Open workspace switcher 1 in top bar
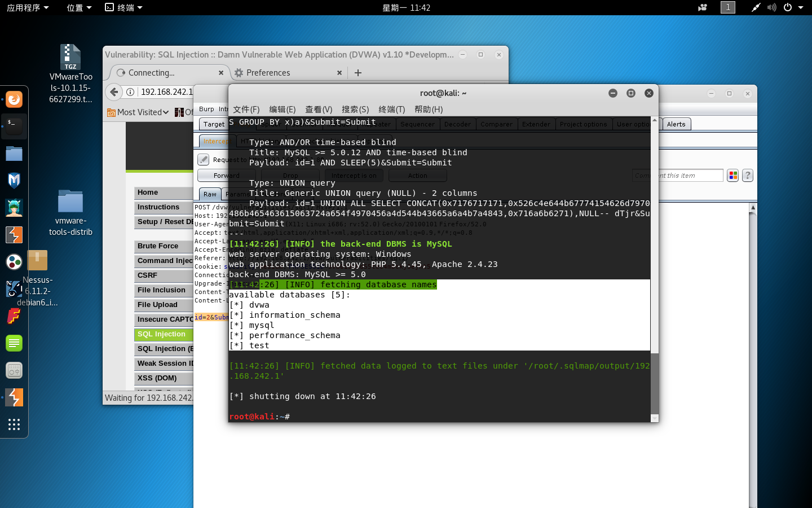 point(728,7)
